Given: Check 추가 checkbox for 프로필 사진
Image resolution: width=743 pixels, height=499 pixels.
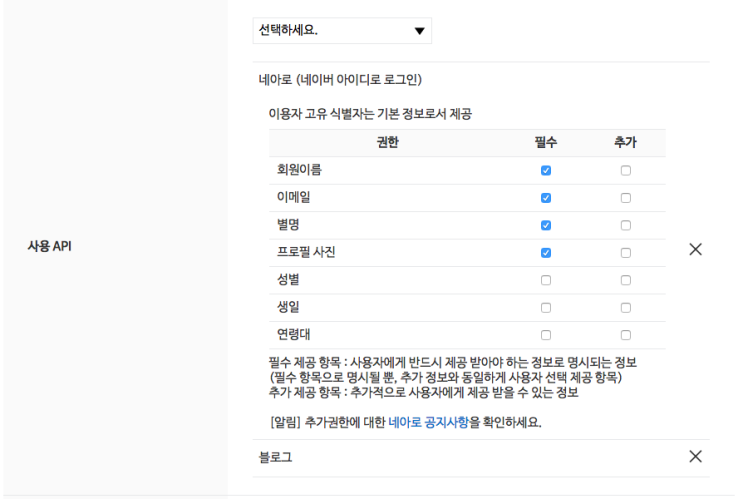Looking at the screenshot, I should click(x=625, y=253).
